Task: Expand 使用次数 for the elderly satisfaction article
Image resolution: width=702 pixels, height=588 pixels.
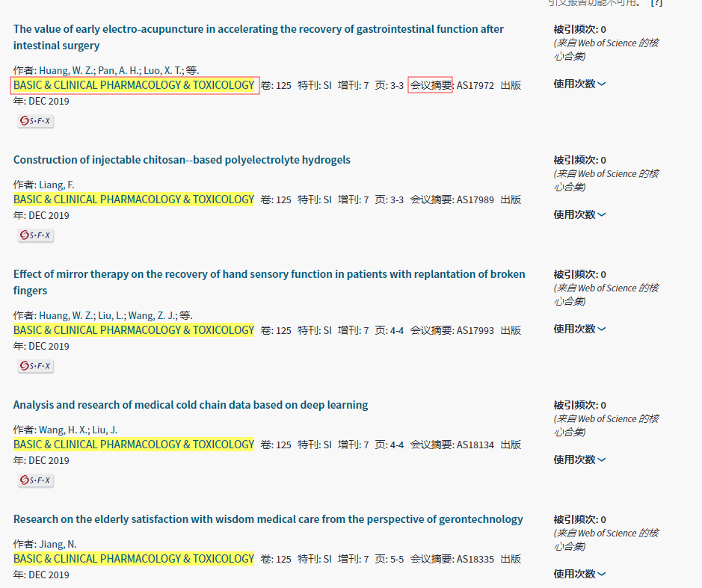Action: click(x=579, y=575)
